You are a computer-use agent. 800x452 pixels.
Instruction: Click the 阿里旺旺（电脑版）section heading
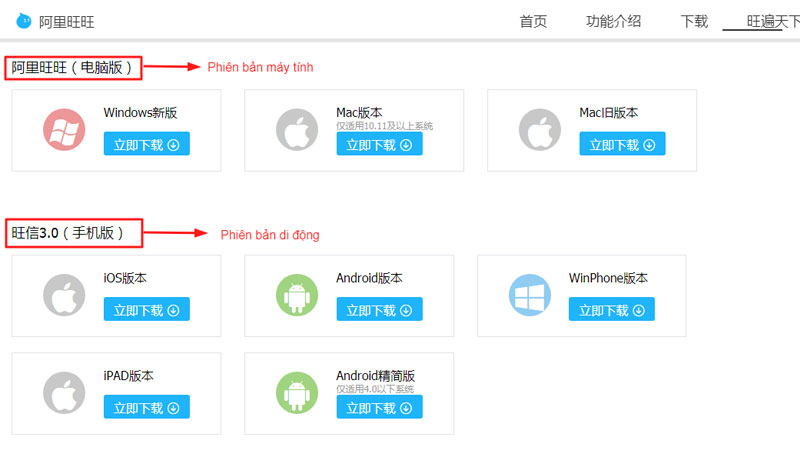click(x=73, y=67)
